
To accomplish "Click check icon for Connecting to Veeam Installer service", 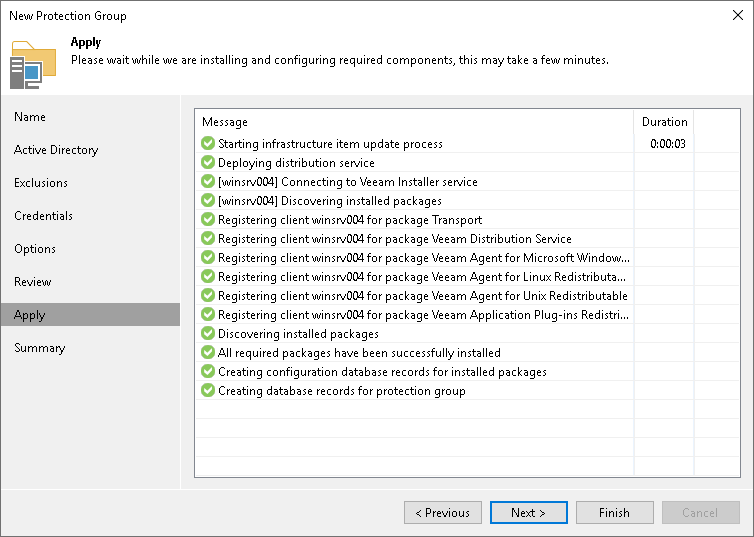I will point(208,181).
